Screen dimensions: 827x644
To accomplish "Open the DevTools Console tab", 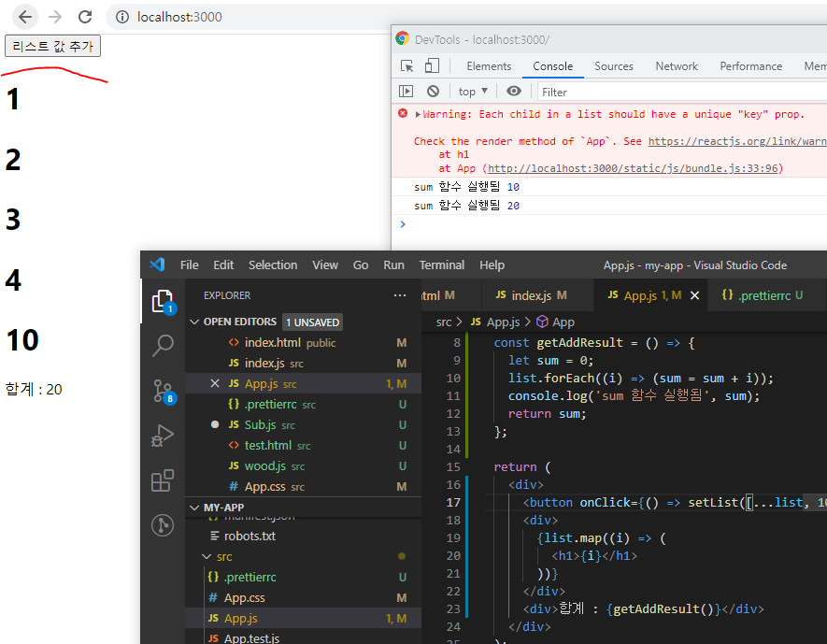I will point(552,66).
